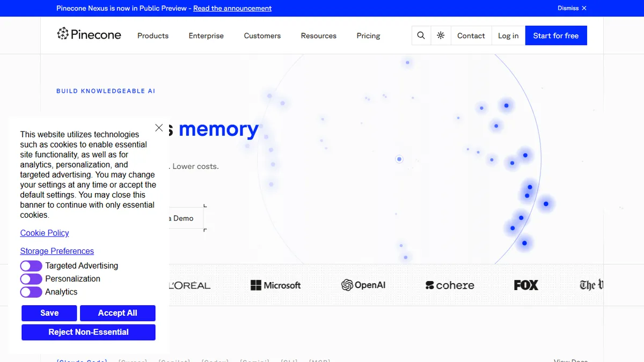Toggle the light/dark theme sun icon

click(x=441, y=35)
